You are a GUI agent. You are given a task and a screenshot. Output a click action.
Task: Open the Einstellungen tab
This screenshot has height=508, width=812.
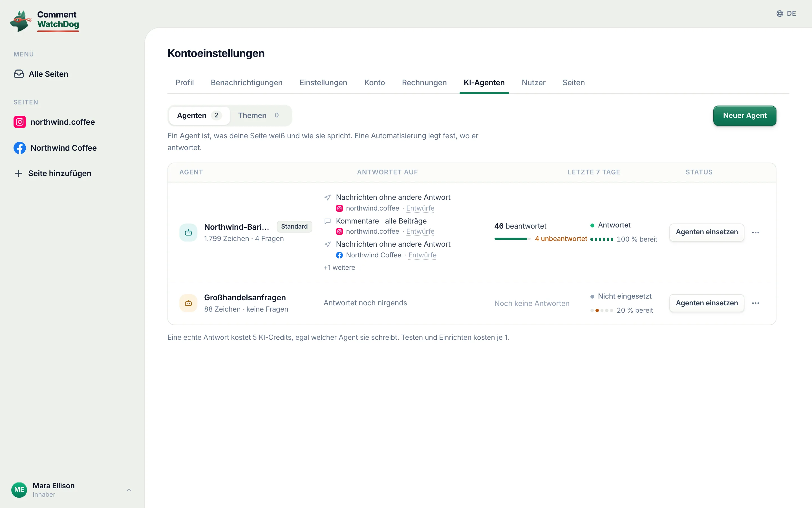coord(323,83)
